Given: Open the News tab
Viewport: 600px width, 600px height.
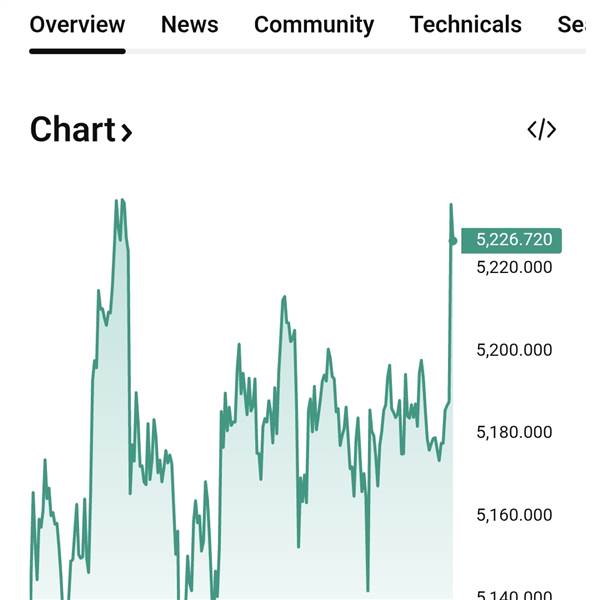Looking at the screenshot, I should point(189,25).
